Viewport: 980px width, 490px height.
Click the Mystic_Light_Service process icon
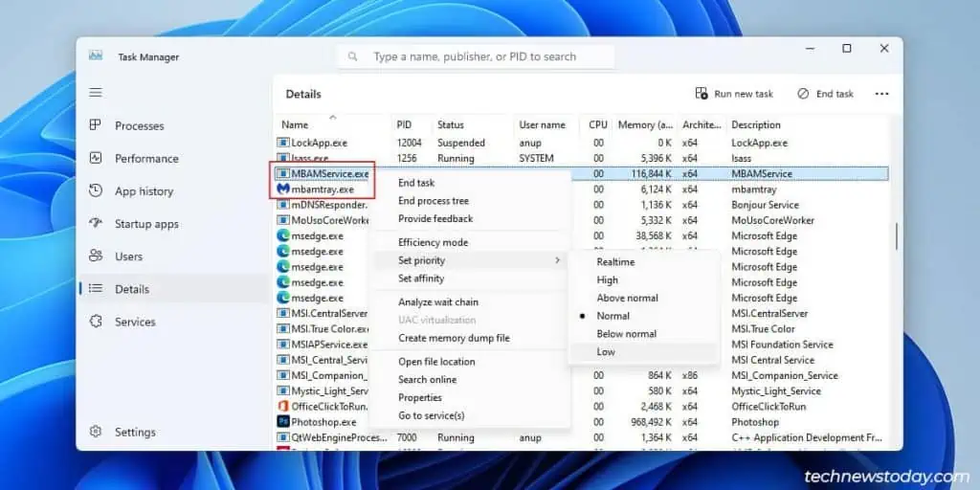[x=283, y=390]
